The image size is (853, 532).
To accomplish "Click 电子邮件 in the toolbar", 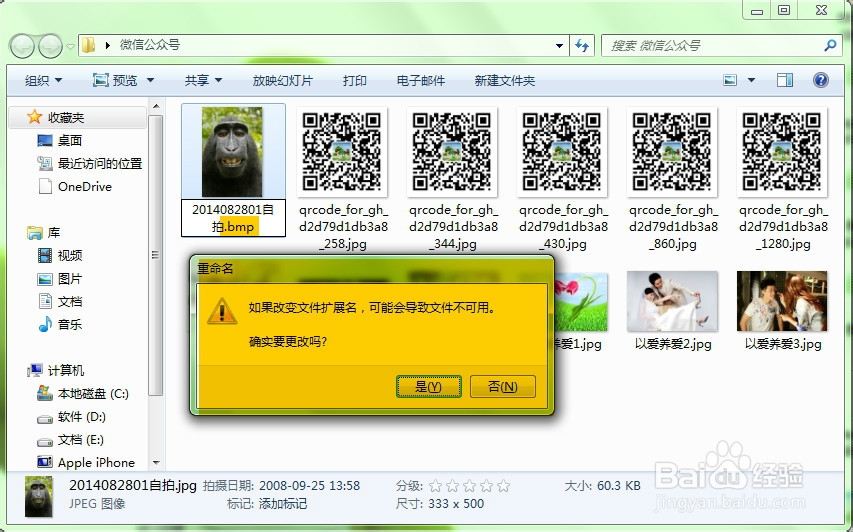I will [421, 81].
